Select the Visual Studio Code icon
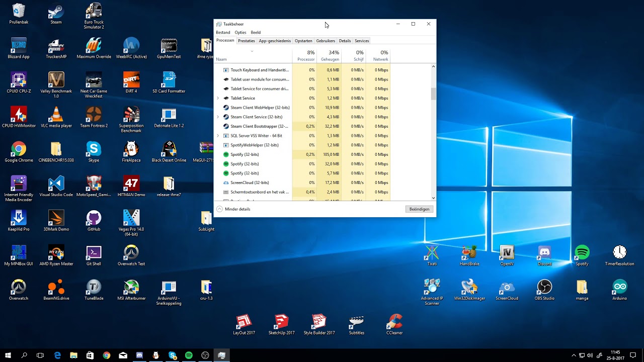Image resolution: width=644 pixels, height=362 pixels. click(x=56, y=187)
